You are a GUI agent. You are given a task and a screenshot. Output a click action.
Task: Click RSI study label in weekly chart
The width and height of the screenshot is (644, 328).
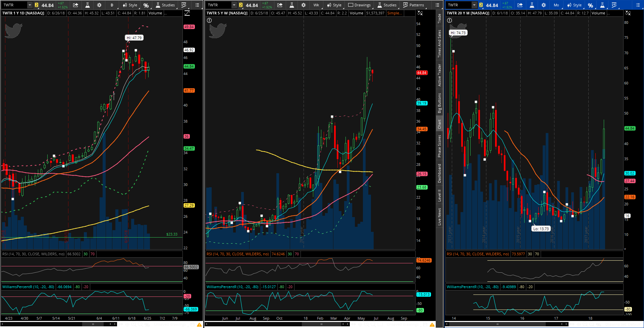(238, 254)
